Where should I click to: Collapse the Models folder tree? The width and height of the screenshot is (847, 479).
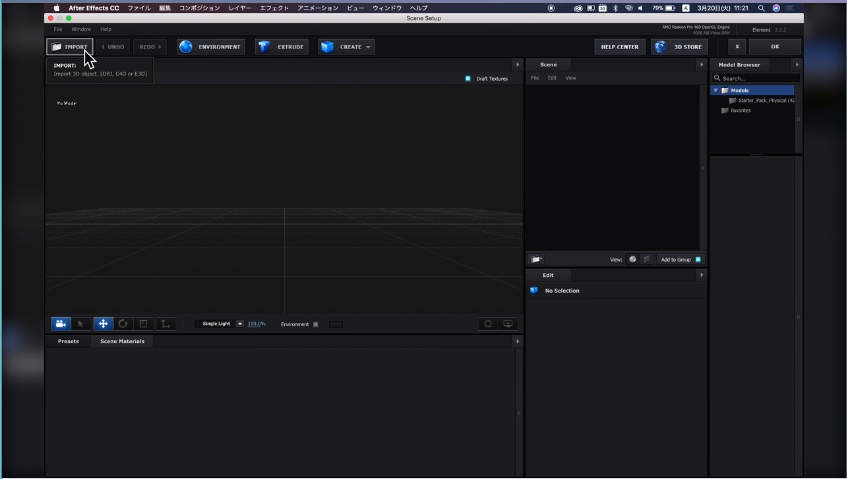(x=715, y=90)
